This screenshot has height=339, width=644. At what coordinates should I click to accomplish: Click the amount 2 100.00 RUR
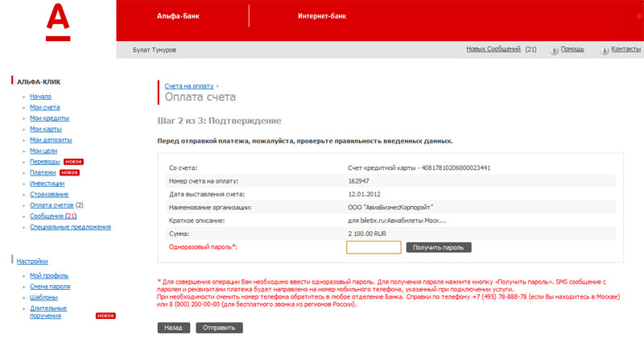coord(367,234)
